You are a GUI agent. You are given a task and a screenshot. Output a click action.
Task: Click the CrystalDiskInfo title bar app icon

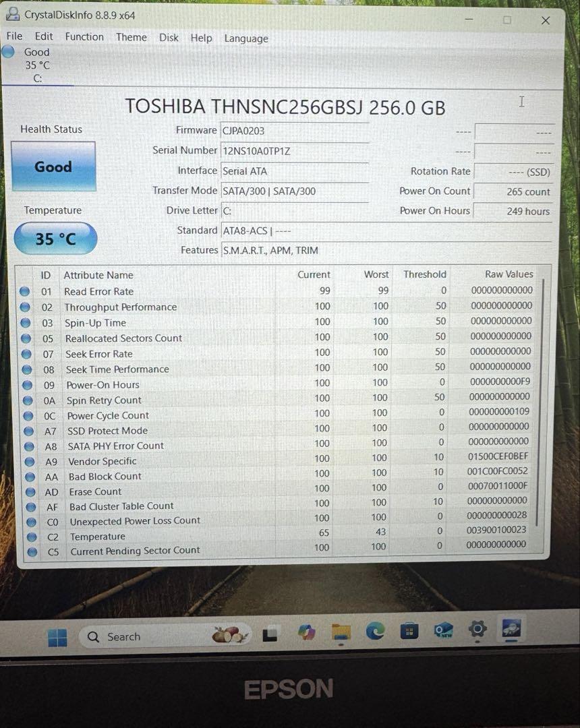pyautogui.click(x=13, y=14)
